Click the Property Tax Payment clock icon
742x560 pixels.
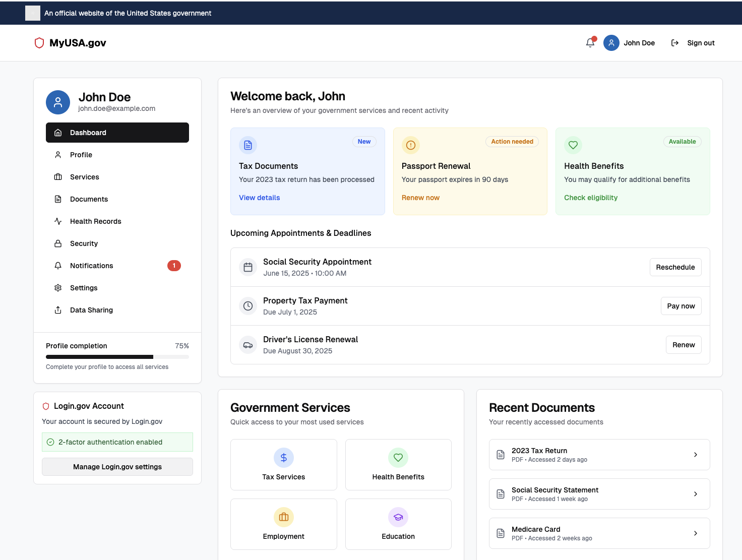click(248, 306)
